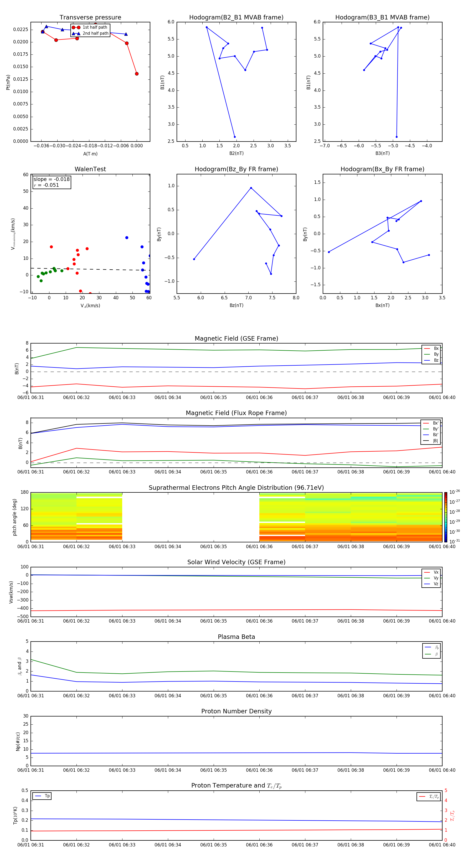Screen dimensions: 473x868
Task: Click the 'pitch angle (deg)' y-axis label
Action: (x=14, y=517)
